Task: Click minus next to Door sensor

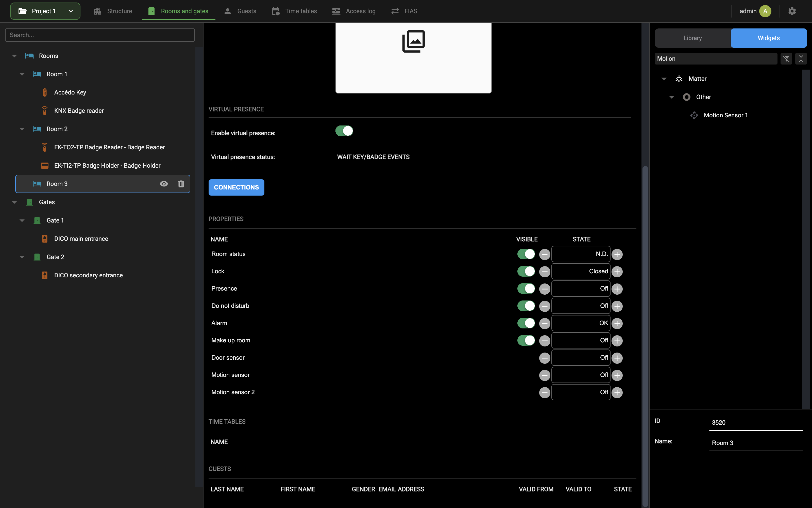Action: [545, 358]
